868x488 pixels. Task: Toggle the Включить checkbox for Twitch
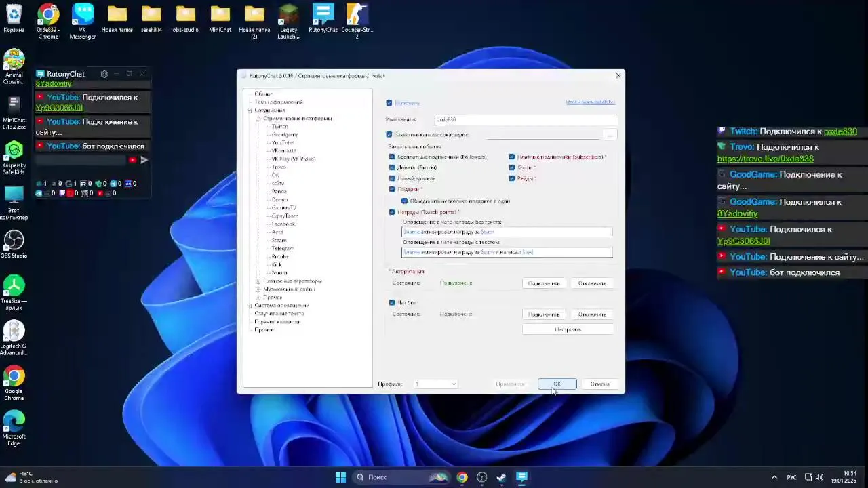pyautogui.click(x=389, y=103)
